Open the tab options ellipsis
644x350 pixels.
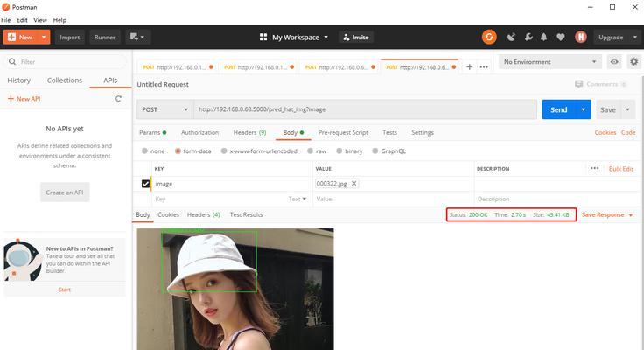point(484,67)
